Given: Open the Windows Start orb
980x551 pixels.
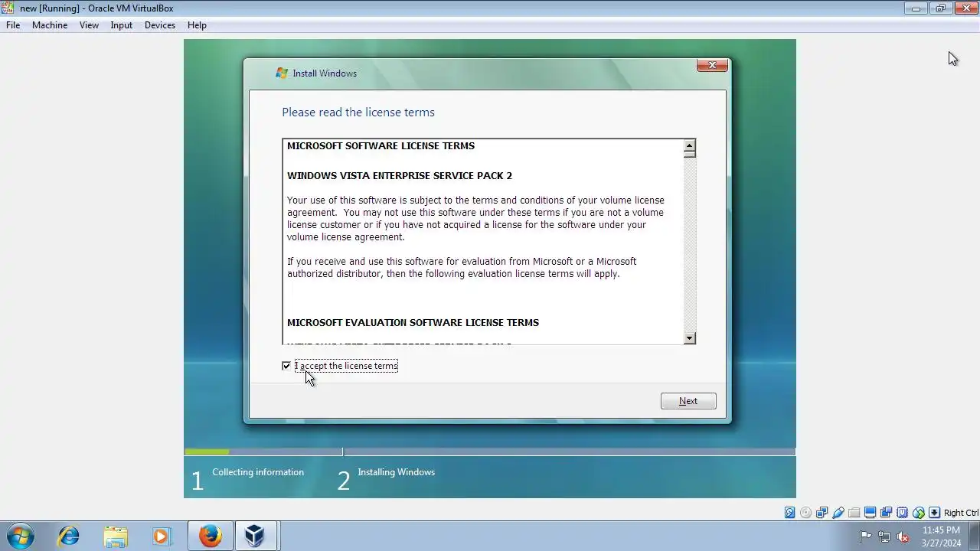Looking at the screenshot, I should point(21,536).
